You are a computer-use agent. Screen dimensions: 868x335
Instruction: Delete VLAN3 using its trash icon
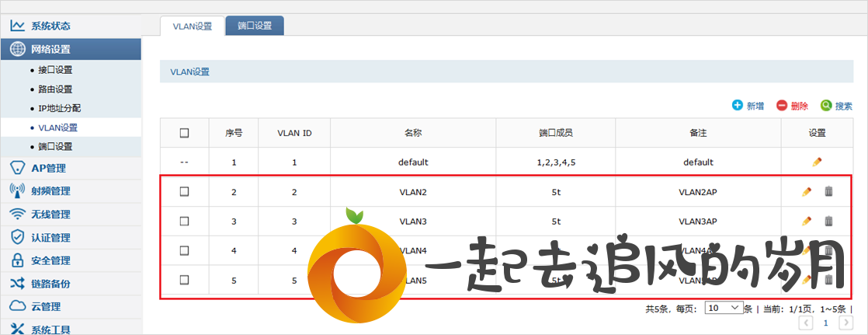click(828, 221)
